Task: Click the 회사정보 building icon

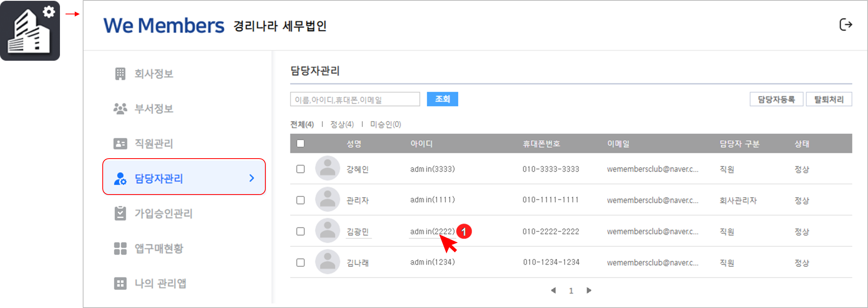Action: click(x=120, y=74)
